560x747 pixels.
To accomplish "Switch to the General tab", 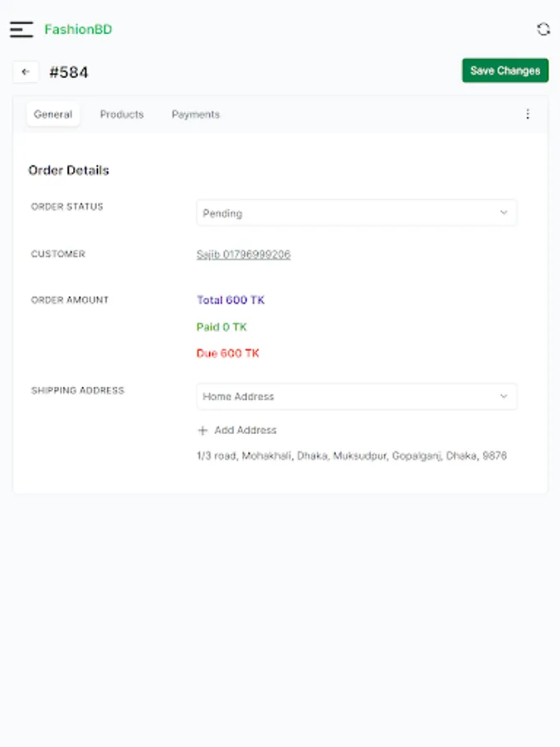I will click(53, 115).
